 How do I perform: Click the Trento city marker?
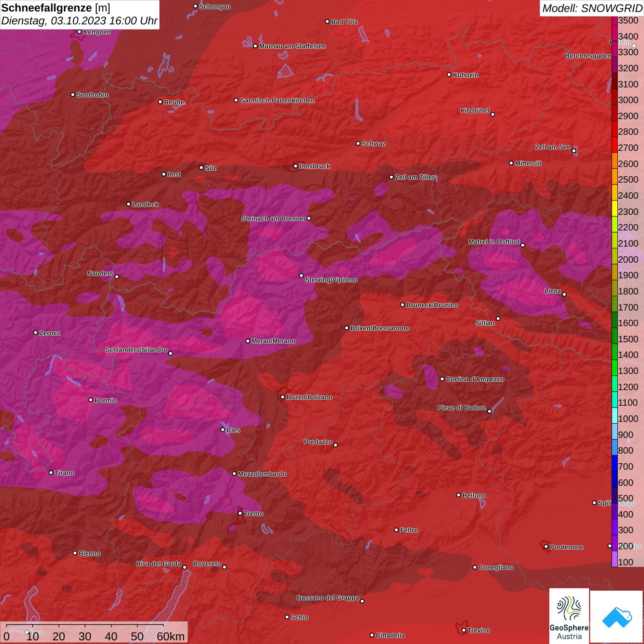coord(240,513)
